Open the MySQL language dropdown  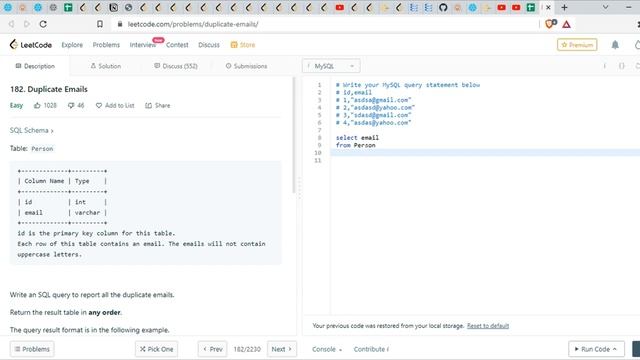pos(331,66)
